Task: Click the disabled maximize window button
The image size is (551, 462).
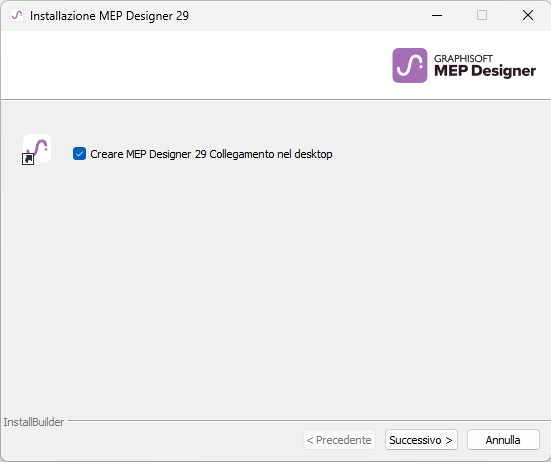Action: point(482,15)
